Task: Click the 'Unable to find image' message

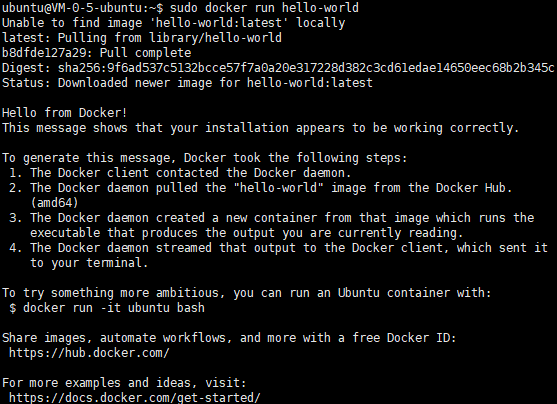Action: tap(173, 23)
